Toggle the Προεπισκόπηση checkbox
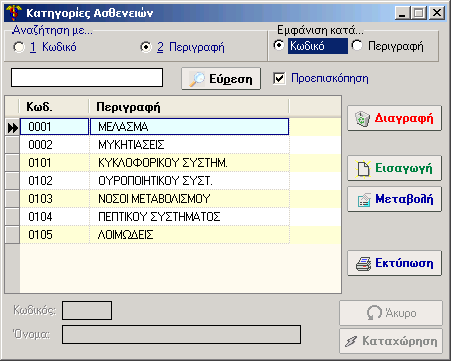Screen dimensions: 451x361 pyautogui.click(x=279, y=79)
